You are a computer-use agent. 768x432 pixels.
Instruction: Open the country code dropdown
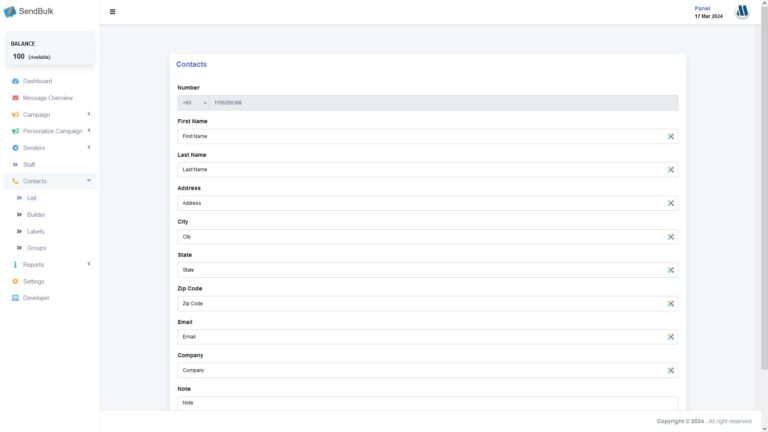[194, 103]
